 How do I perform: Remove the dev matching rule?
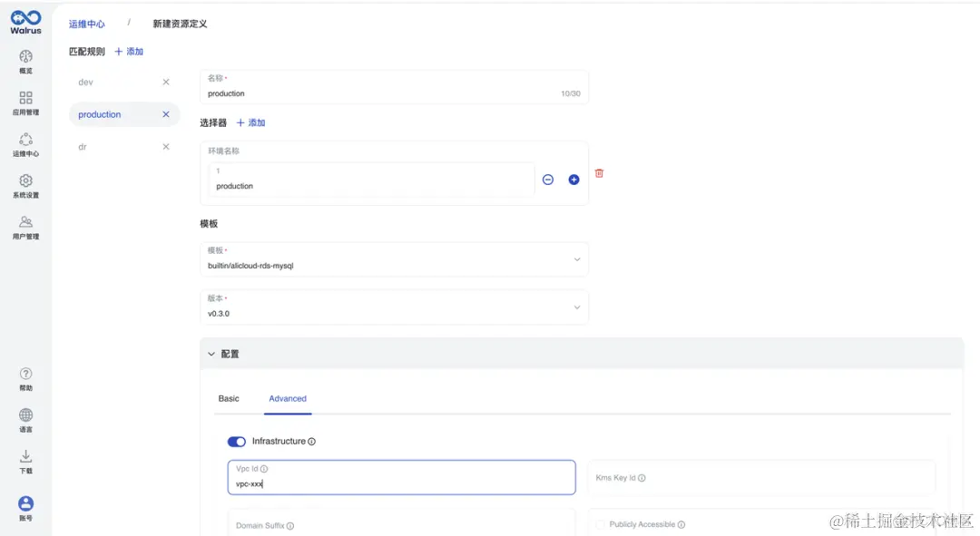click(166, 82)
